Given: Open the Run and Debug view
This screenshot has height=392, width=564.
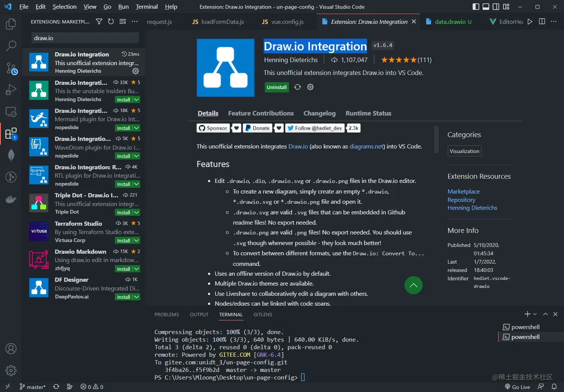Looking at the screenshot, I should pos(11,90).
